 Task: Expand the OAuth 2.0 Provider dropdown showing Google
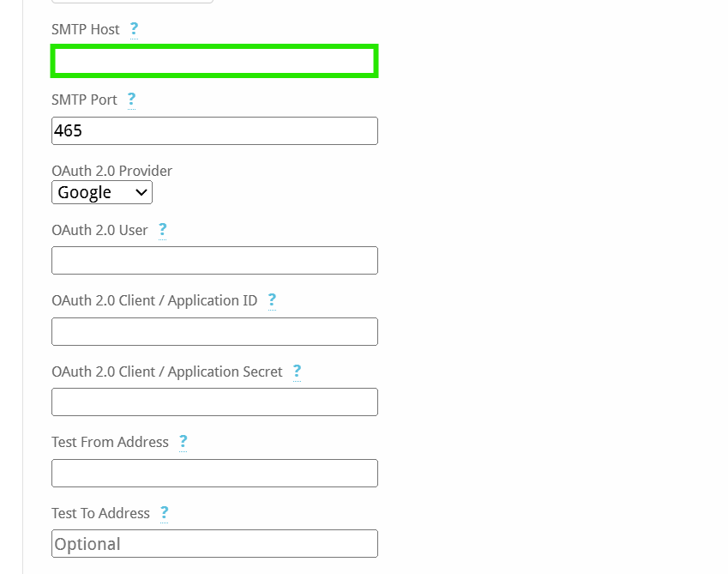click(102, 192)
